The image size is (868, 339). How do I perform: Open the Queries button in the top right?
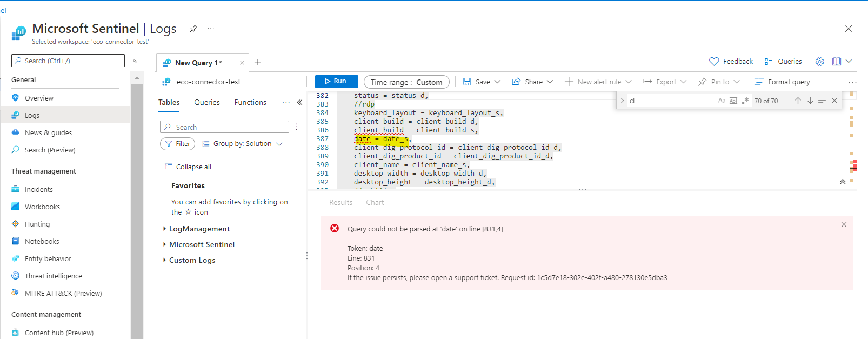click(x=783, y=62)
